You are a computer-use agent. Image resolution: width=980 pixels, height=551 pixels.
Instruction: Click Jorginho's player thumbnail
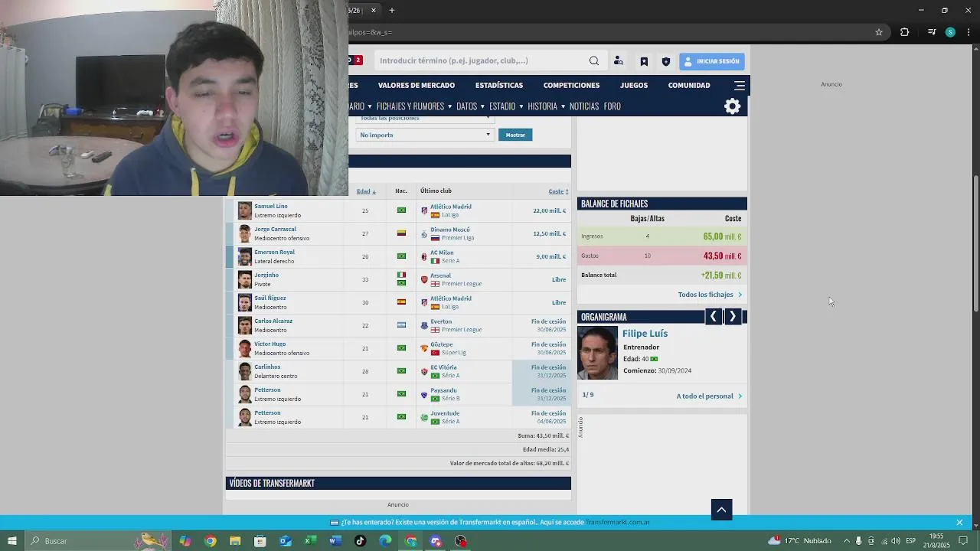coord(244,279)
